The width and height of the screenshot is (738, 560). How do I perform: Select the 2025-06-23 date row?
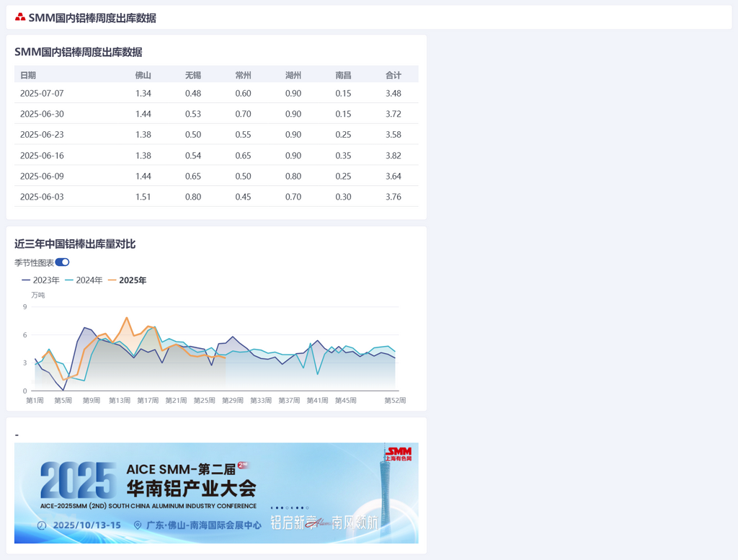point(216,135)
